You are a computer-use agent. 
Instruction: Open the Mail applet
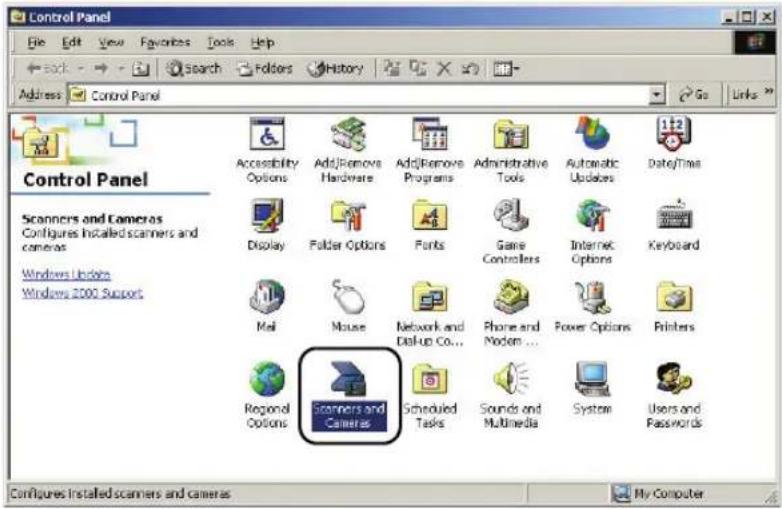tap(267, 306)
